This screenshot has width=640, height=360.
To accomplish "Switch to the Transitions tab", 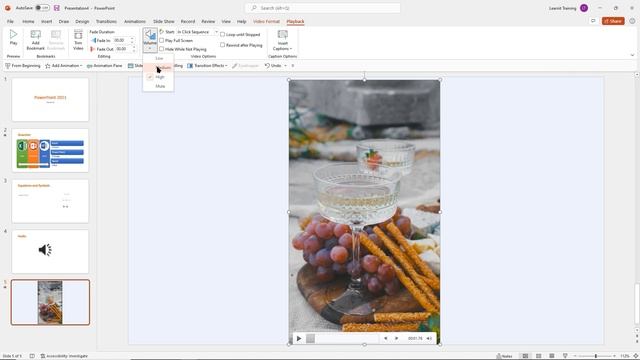I will [x=106, y=21].
